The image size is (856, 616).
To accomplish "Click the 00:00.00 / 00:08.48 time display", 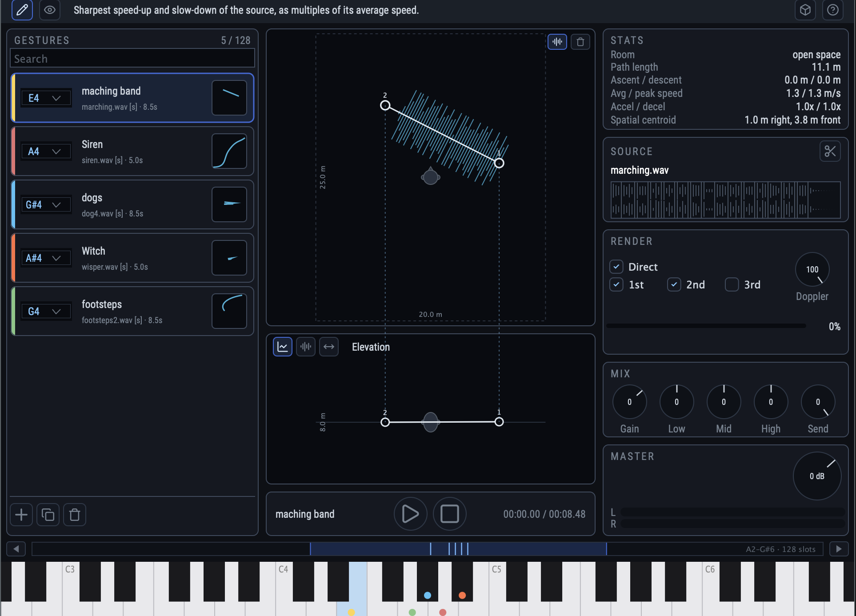I will pyautogui.click(x=544, y=514).
